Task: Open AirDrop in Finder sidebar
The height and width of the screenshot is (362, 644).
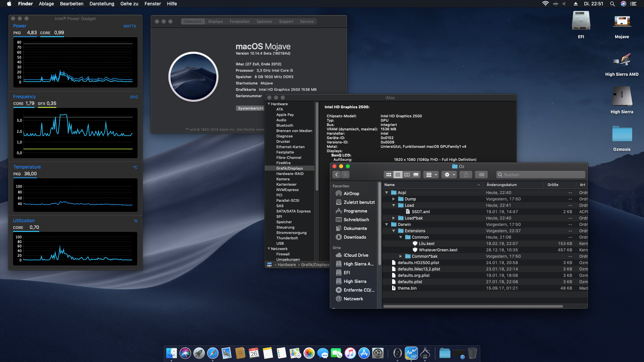Action: coord(351,193)
